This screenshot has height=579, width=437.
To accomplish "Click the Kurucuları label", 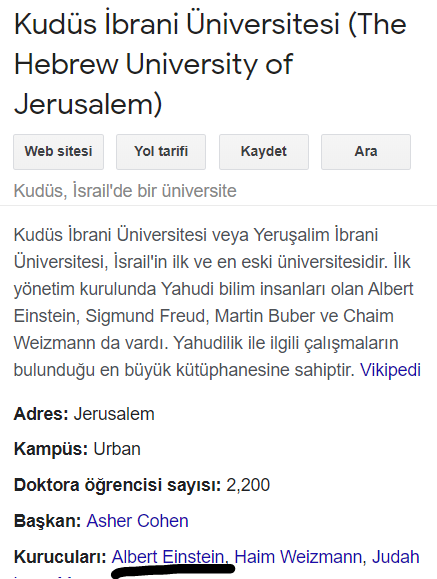I will click(60, 557).
